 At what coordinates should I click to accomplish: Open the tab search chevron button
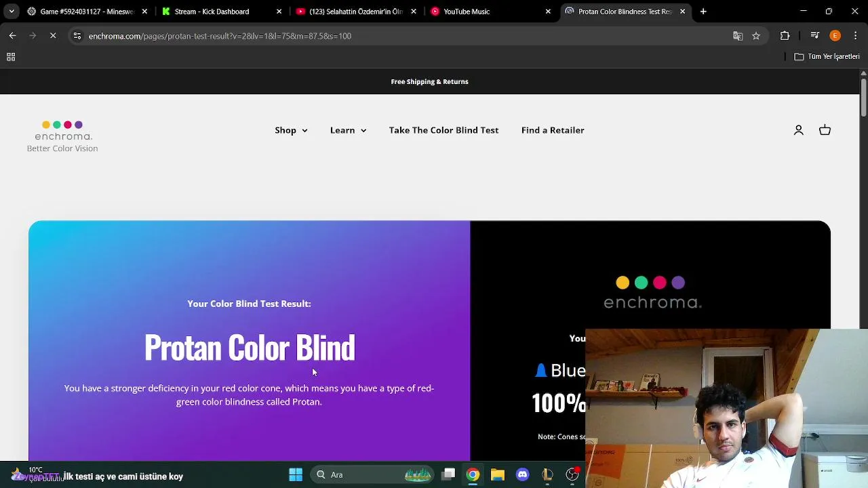[12, 12]
